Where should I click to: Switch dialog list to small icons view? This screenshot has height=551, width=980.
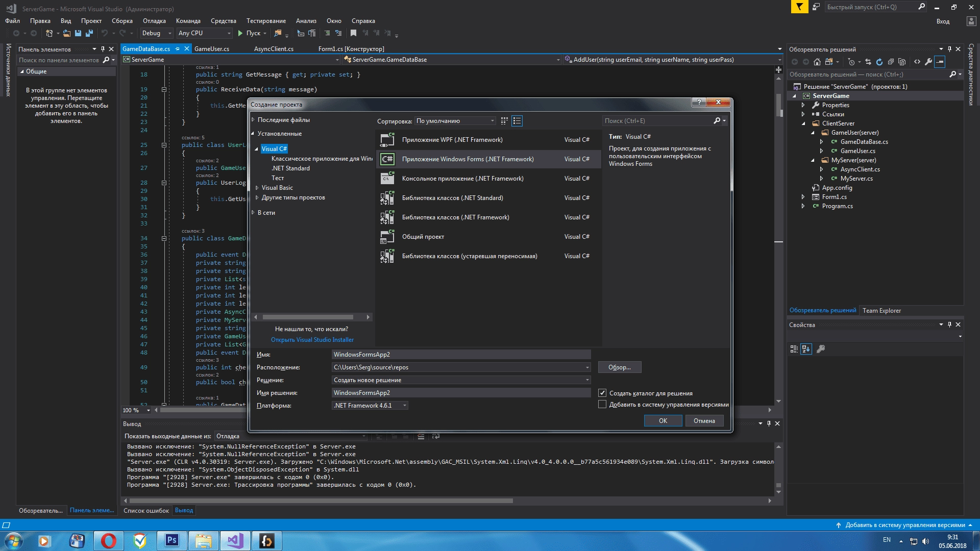(x=517, y=121)
